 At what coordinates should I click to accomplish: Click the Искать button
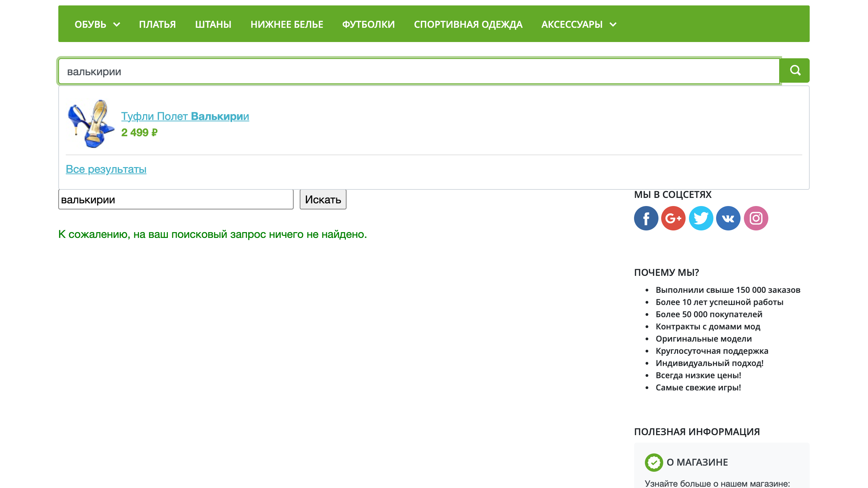[x=323, y=200]
